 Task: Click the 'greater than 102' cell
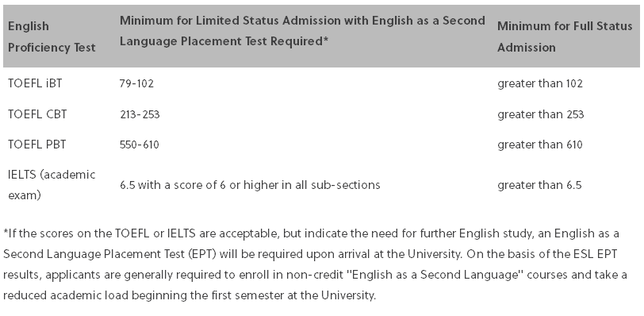(x=539, y=83)
